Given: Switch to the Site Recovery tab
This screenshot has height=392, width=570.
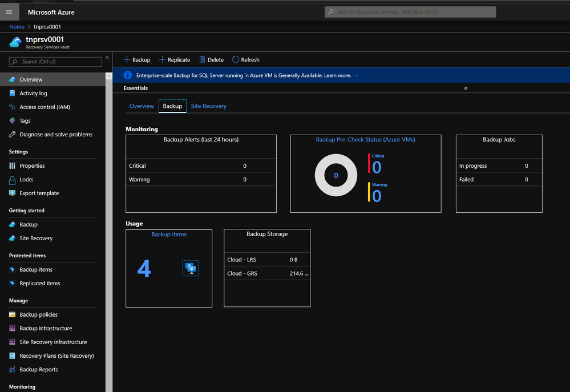Looking at the screenshot, I should click(x=209, y=106).
